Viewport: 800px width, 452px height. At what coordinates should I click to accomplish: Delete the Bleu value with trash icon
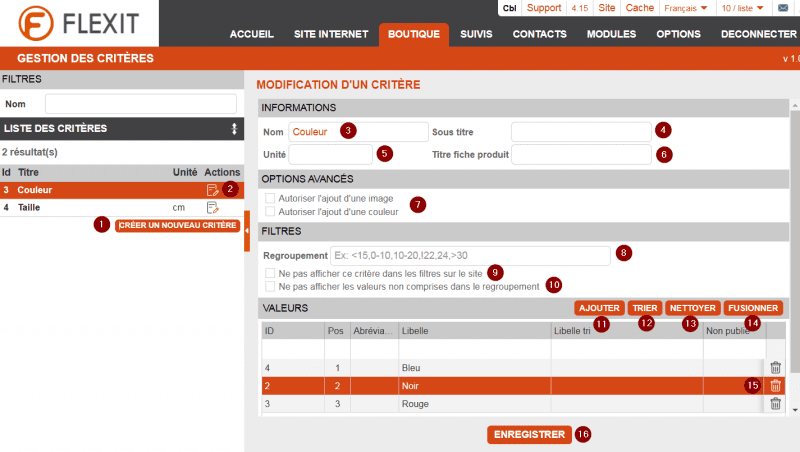point(775,368)
